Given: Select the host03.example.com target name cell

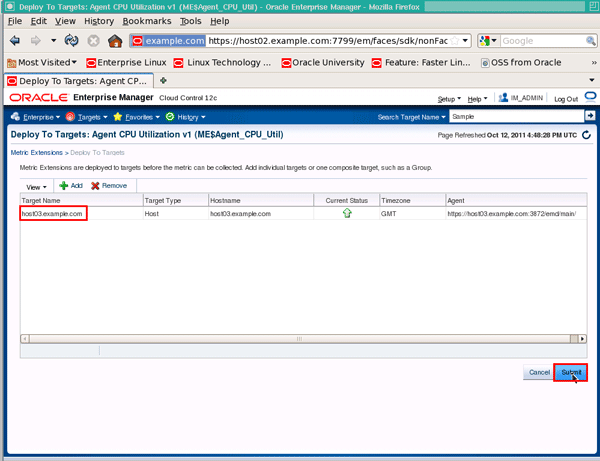Looking at the screenshot, I should coord(53,213).
